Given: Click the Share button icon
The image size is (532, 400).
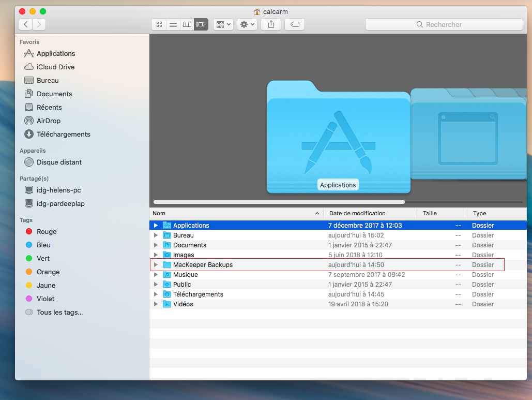Looking at the screenshot, I should (271, 24).
